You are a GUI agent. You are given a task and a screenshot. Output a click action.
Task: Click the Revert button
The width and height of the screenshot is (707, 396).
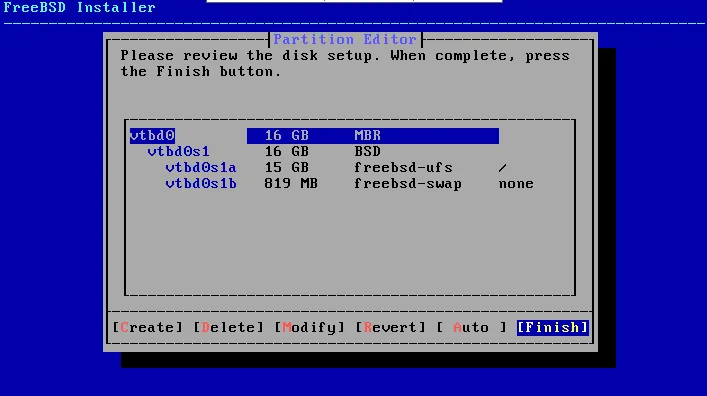390,327
